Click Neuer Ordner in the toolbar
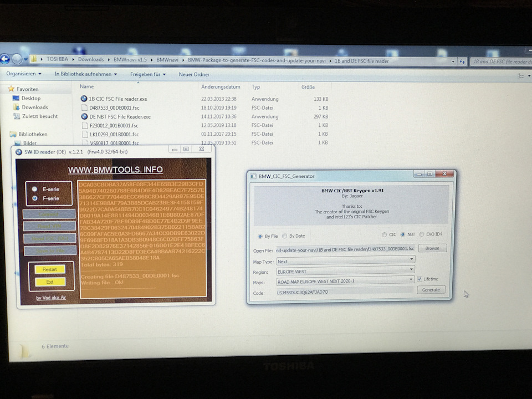Image resolution: width=532 pixels, height=399 pixels. [x=194, y=74]
